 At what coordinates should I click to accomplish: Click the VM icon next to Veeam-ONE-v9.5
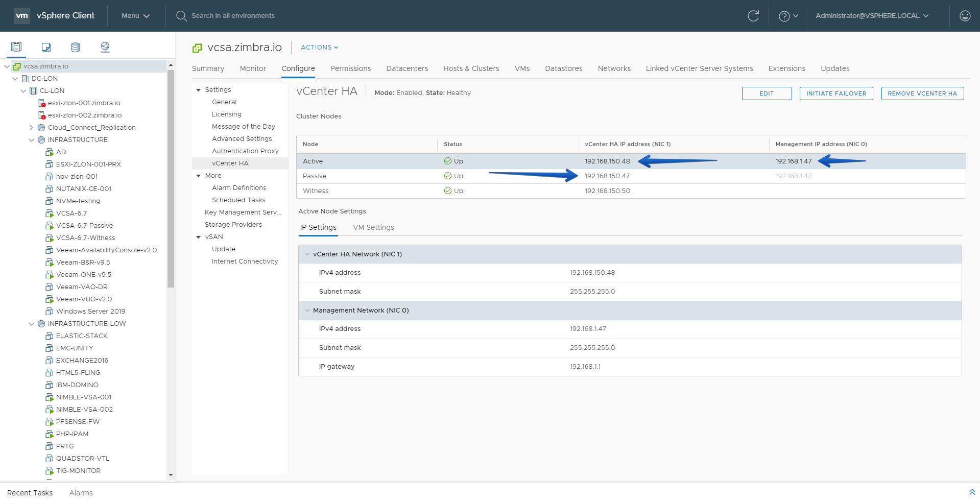[50, 275]
